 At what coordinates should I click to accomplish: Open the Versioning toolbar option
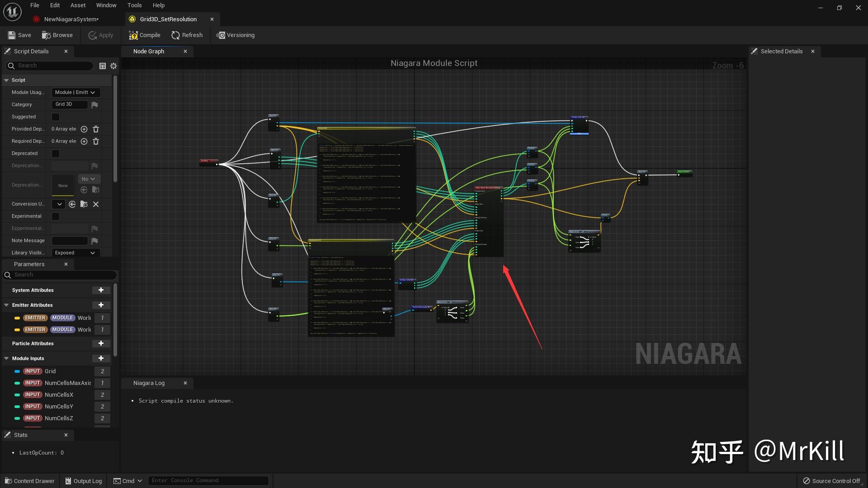[235, 35]
